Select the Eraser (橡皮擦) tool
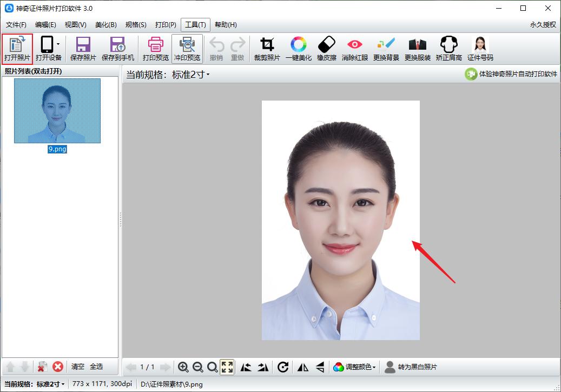Screen dimensions: 561x392 327,49
